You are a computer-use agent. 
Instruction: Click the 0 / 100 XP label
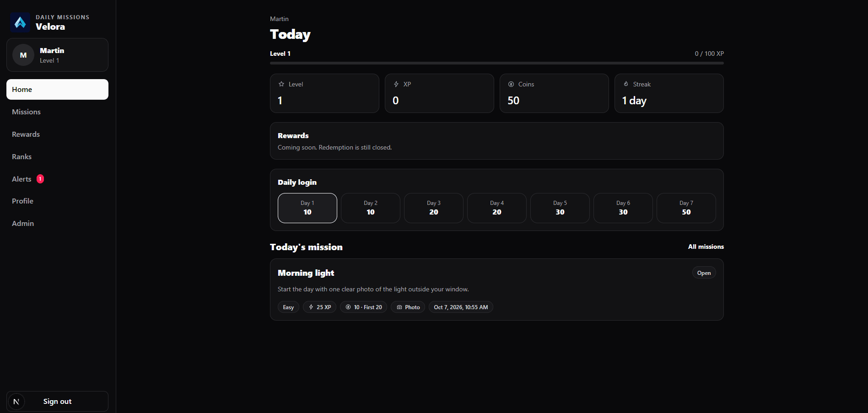coord(709,54)
